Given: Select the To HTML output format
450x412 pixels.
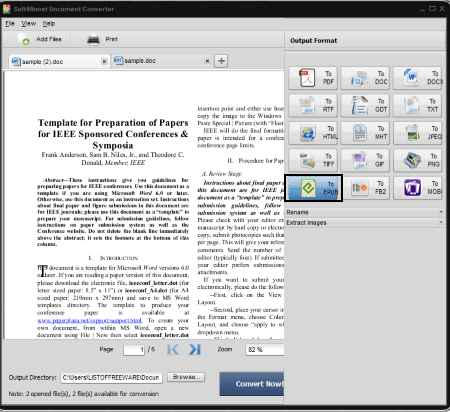Looking at the screenshot, I should pyautogui.click(x=313, y=133).
